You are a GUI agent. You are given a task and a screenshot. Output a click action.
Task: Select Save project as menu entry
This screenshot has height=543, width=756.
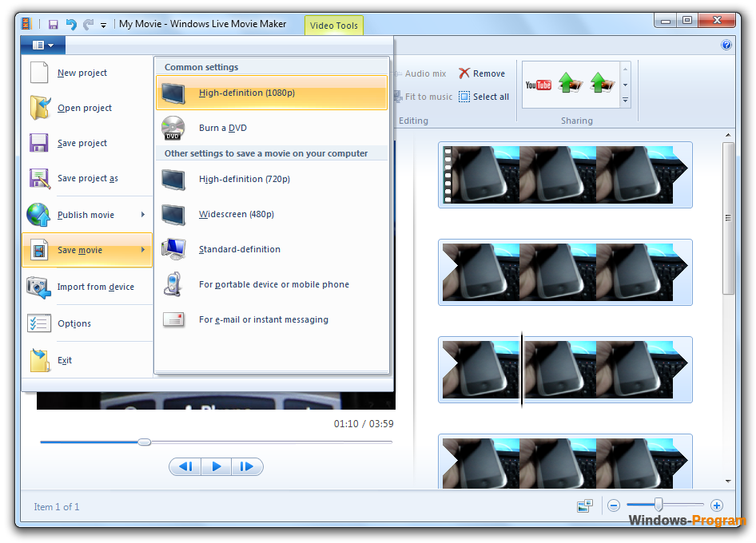tap(88, 178)
